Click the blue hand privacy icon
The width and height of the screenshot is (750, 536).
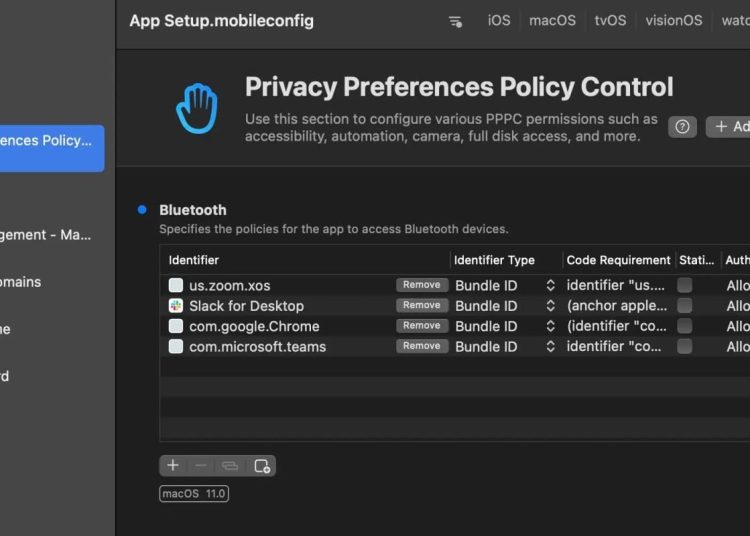[x=197, y=109]
